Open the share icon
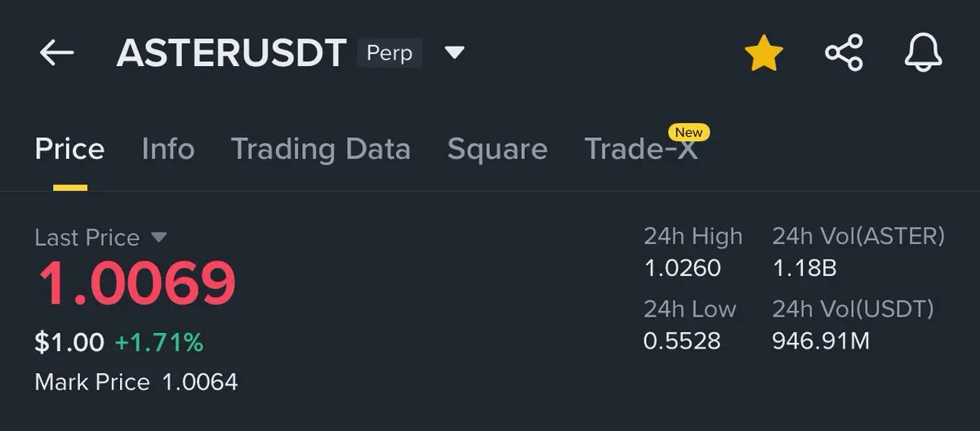This screenshot has width=980, height=431. click(844, 54)
